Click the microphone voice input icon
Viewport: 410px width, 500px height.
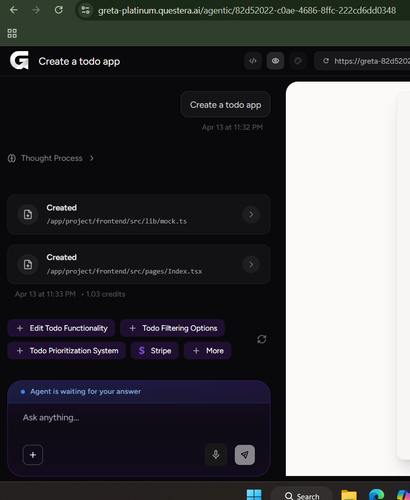(x=216, y=455)
